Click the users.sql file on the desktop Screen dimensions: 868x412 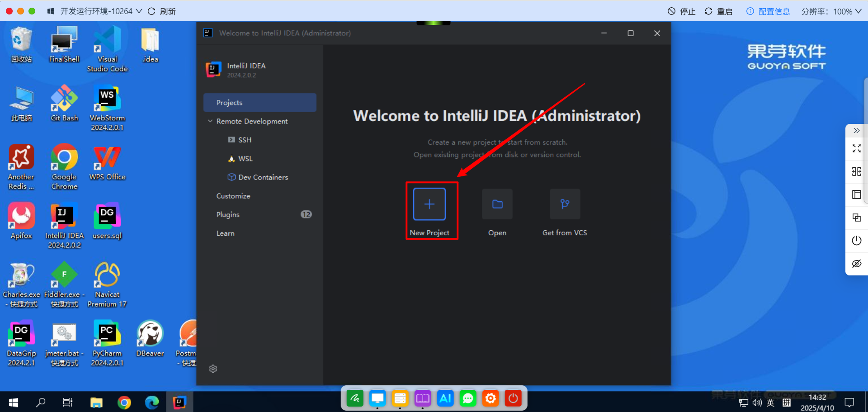[x=107, y=221]
